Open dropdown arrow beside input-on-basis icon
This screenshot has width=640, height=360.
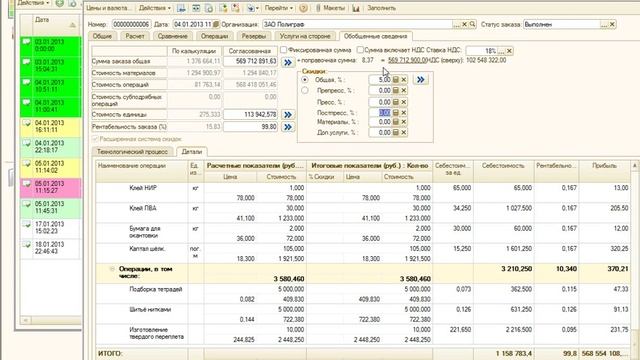point(258,8)
